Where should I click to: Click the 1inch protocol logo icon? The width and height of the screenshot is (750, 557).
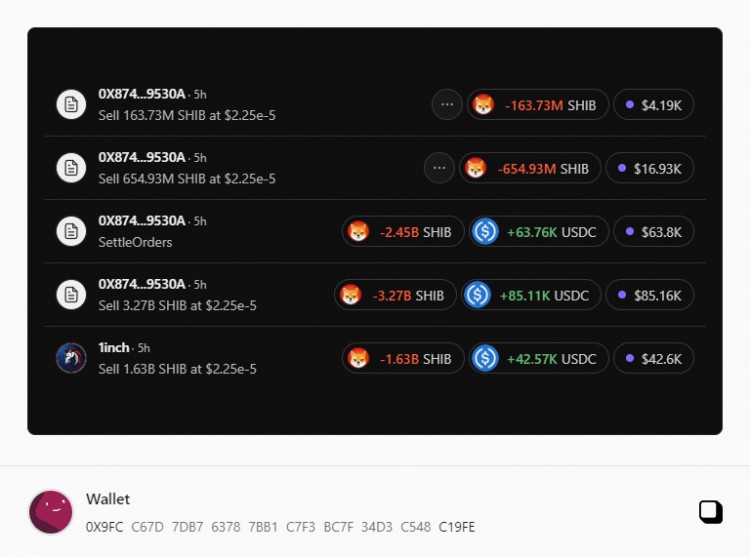(x=71, y=358)
